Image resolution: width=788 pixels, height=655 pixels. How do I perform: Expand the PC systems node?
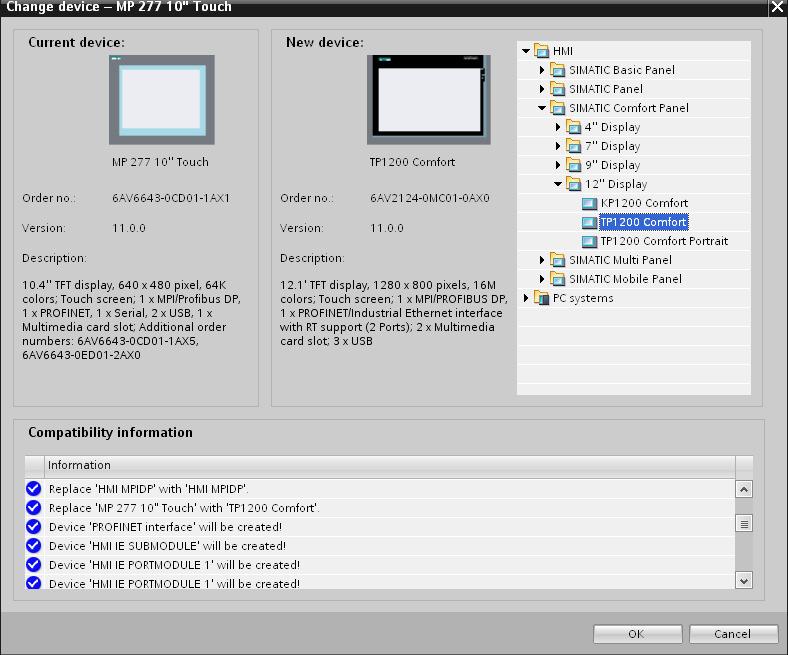[526, 298]
